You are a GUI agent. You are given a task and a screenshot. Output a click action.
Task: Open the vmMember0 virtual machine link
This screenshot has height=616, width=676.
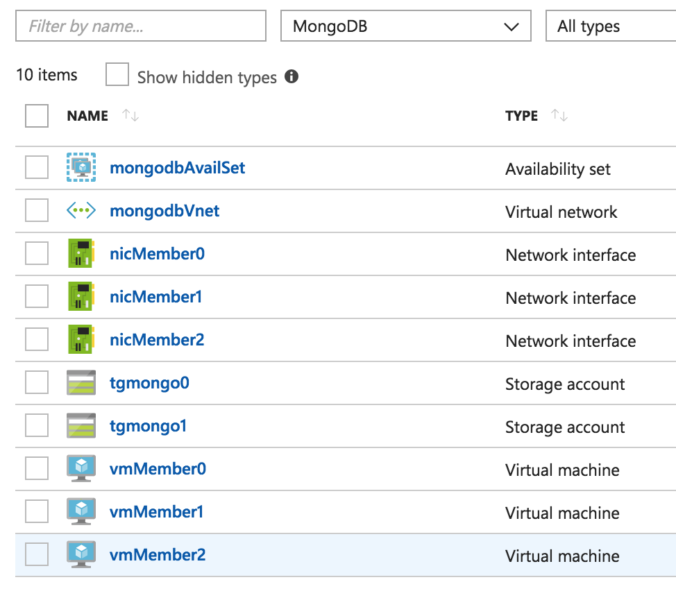point(158,469)
